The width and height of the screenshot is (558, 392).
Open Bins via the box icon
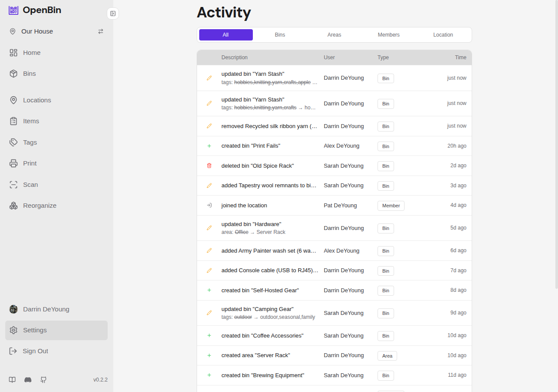point(13,74)
